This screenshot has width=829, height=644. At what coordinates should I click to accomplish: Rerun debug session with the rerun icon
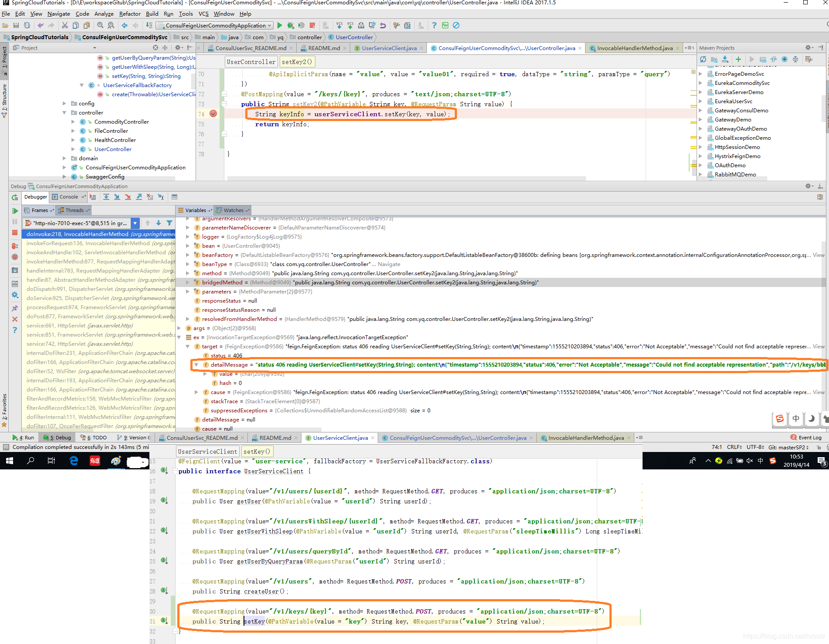click(15, 197)
